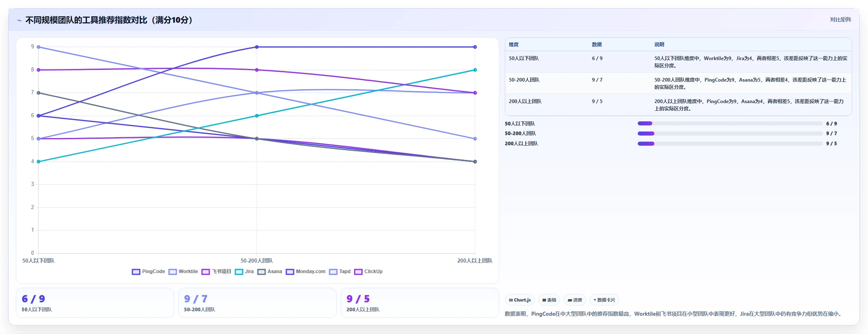Select the 6 / 9 data card
Screen dimensions: 868x334
coord(95,303)
